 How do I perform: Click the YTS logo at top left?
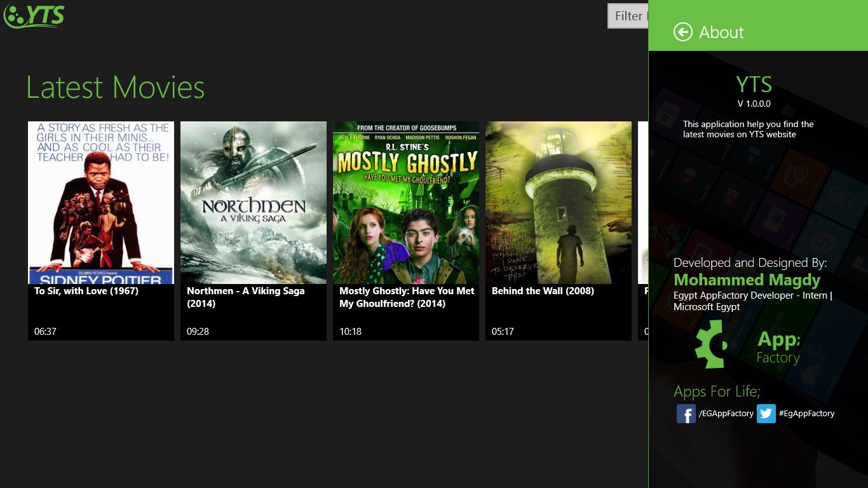(34, 15)
